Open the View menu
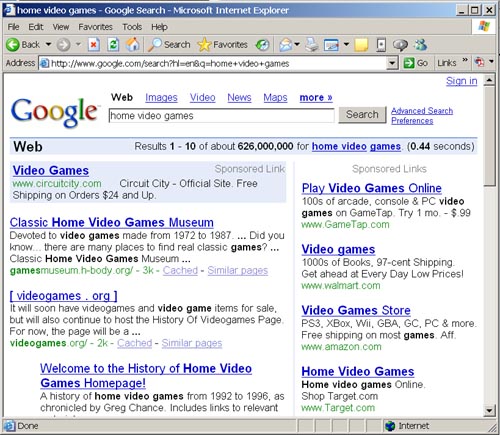The width and height of the screenshot is (500, 435). point(61,27)
